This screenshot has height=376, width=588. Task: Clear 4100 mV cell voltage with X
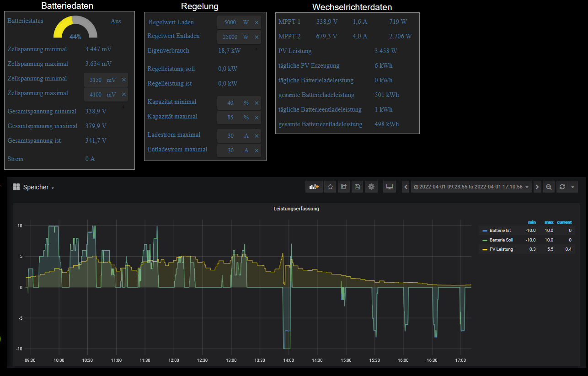pos(124,95)
